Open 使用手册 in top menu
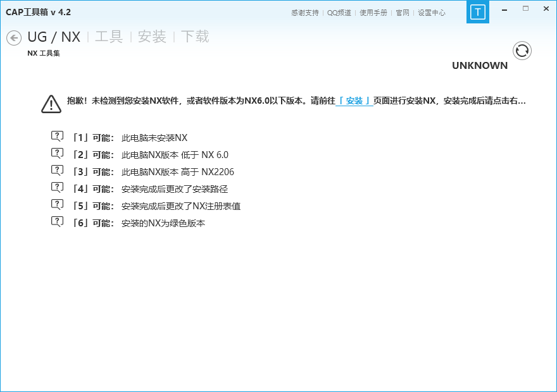Viewport: 557px width, 392px height. (373, 13)
